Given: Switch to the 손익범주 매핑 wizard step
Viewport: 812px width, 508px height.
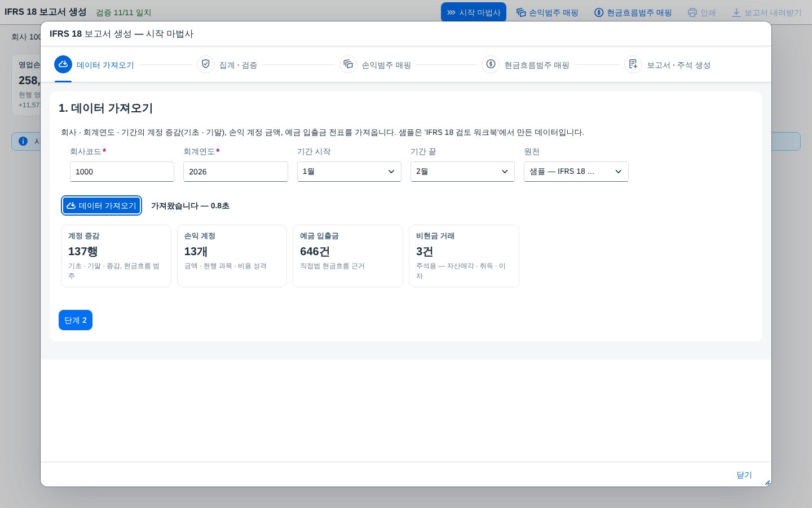Looking at the screenshot, I should tap(375, 65).
